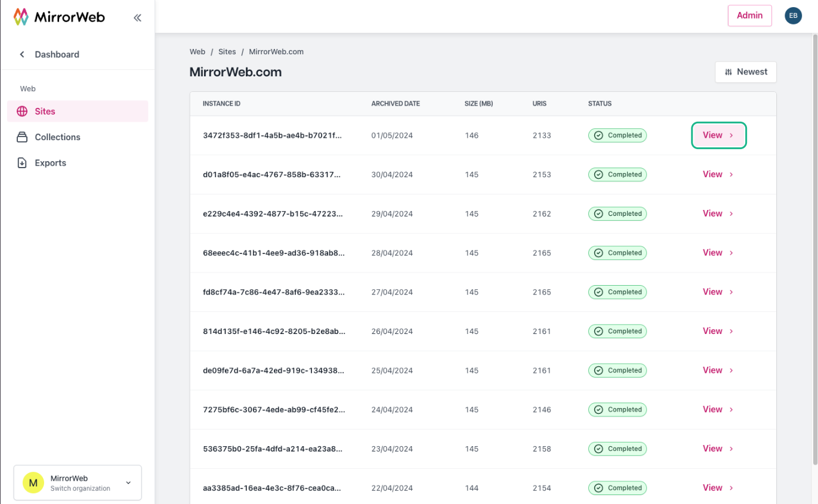View the archive dated 29/04/2024
818x504 pixels.
tap(719, 214)
